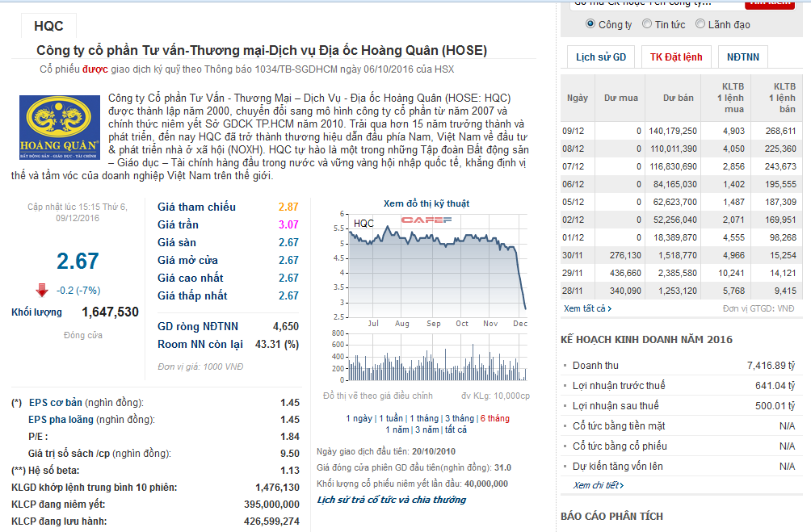Select 6 tháng chart range
The width and height of the screenshot is (811, 532).
495,418
